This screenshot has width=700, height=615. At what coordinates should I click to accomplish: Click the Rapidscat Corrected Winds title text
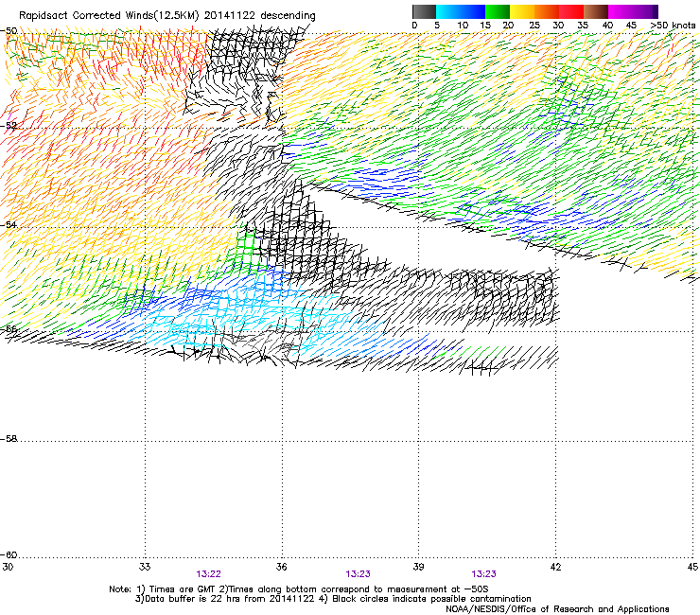click(x=167, y=16)
